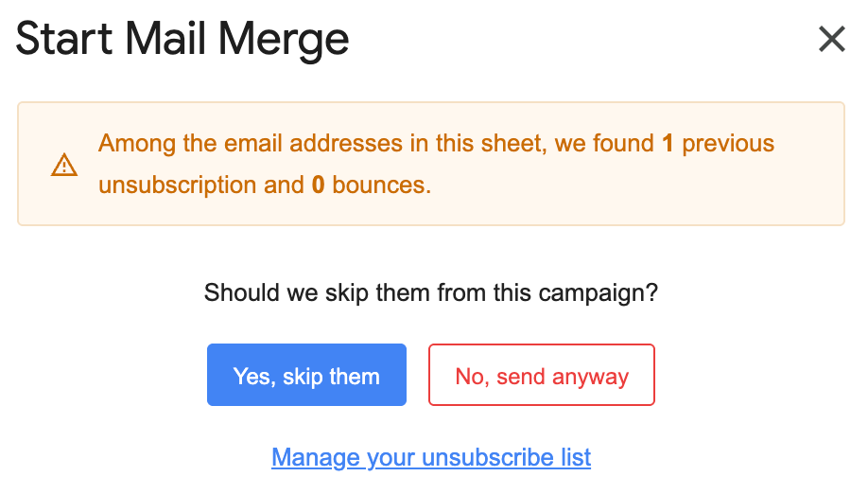This screenshot has width=868, height=494.
Task: Select the bold "1" unsubscription count
Action: pyautogui.click(x=668, y=144)
